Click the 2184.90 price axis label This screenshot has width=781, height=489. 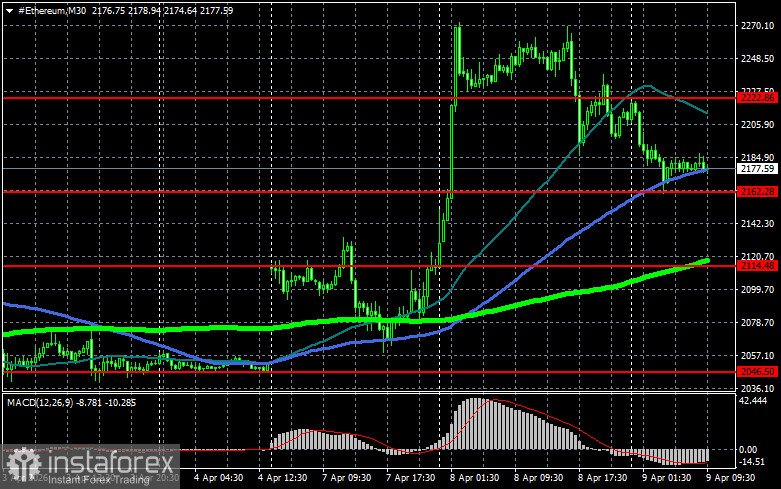pos(757,158)
